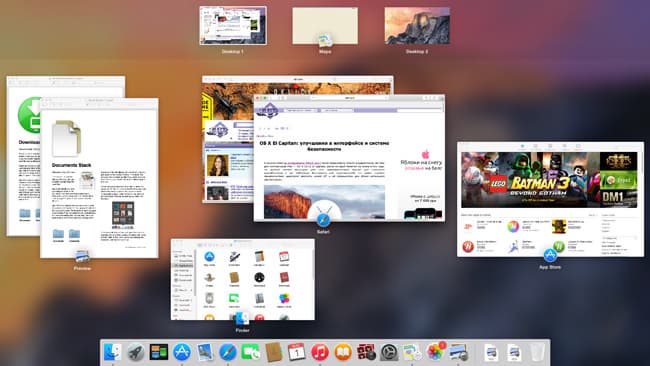Click Automator icon in Finder window

[234, 257]
